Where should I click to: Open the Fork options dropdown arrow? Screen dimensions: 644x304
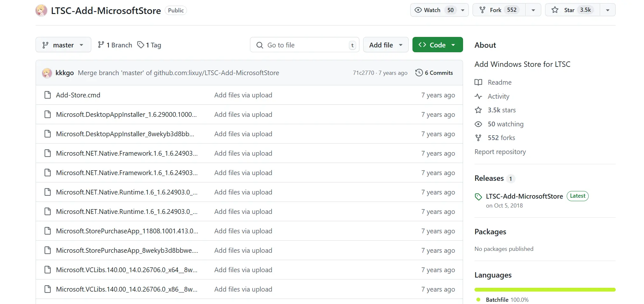click(533, 10)
